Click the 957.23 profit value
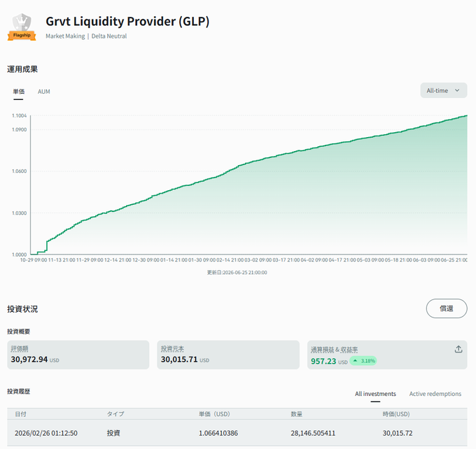Viewport: 476px width, 449px height. tap(323, 362)
